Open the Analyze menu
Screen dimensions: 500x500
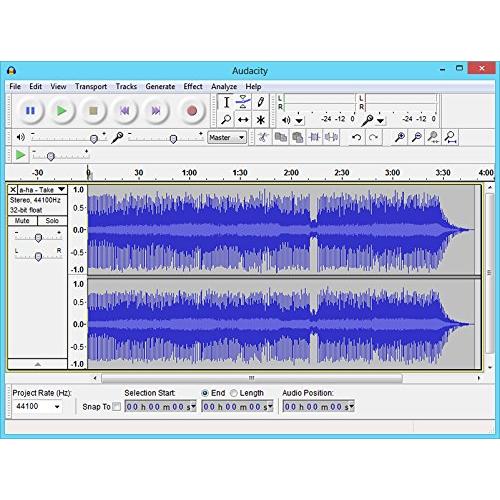pos(224,87)
